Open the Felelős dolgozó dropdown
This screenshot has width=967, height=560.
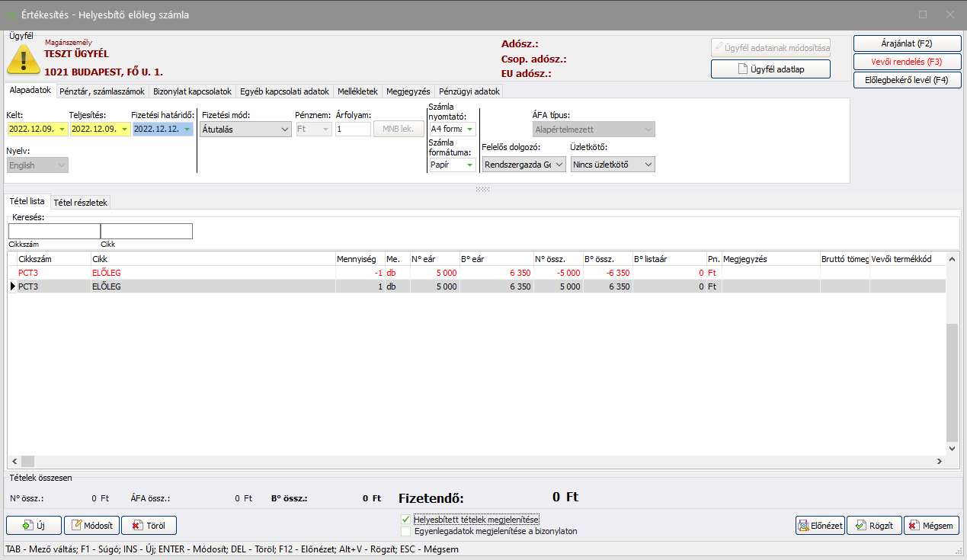(559, 165)
